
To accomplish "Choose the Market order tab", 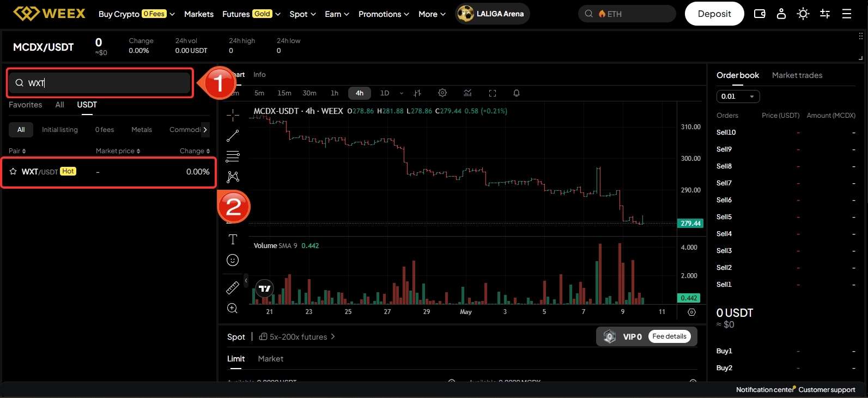I will (271, 359).
